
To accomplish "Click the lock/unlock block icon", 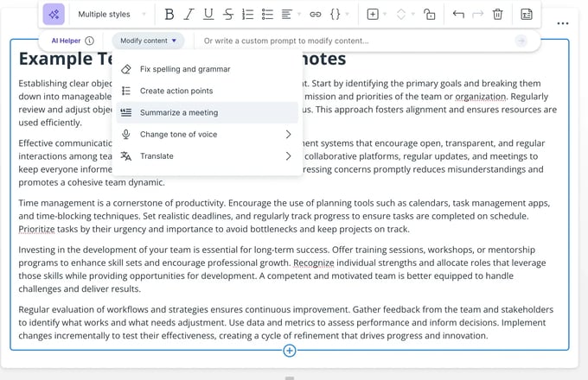I will tap(430, 14).
